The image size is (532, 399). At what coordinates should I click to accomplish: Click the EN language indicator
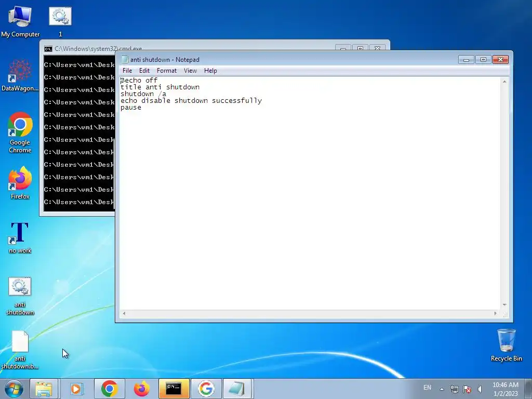[x=427, y=388]
